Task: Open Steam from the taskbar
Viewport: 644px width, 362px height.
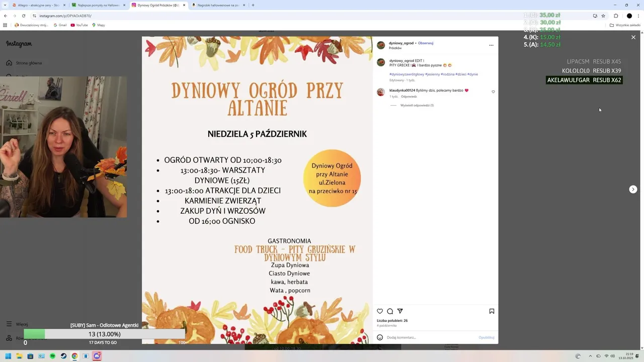Action: pyautogui.click(x=63, y=356)
